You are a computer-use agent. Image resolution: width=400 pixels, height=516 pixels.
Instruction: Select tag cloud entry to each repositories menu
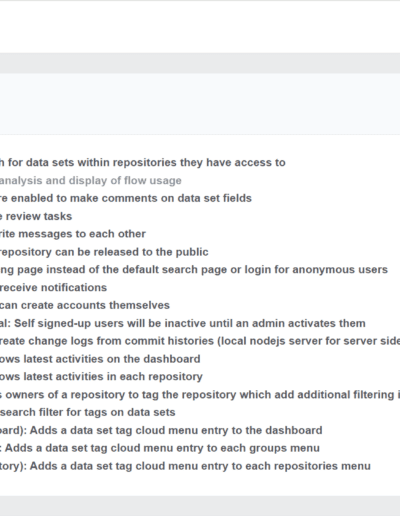[185, 466]
